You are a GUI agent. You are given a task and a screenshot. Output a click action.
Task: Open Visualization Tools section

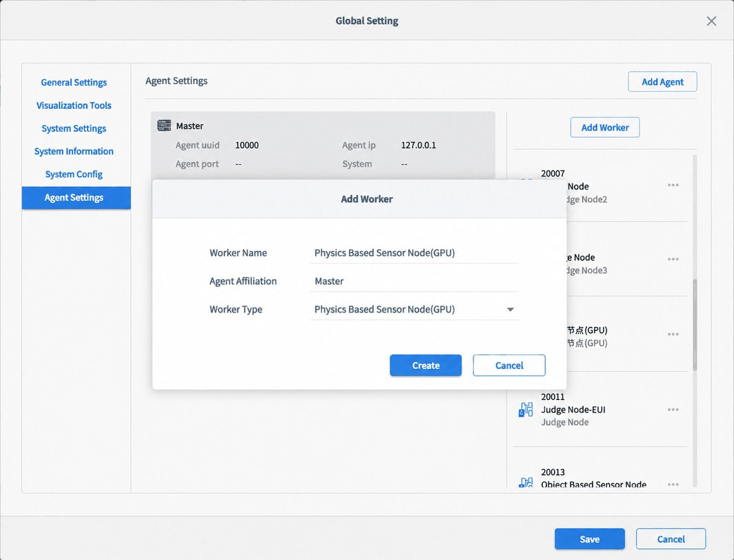(x=74, y=106)
